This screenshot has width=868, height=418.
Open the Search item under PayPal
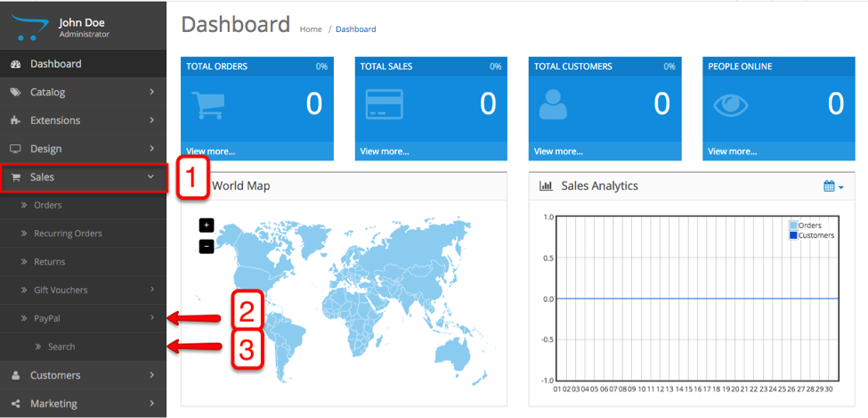click(x=61, y=347)
